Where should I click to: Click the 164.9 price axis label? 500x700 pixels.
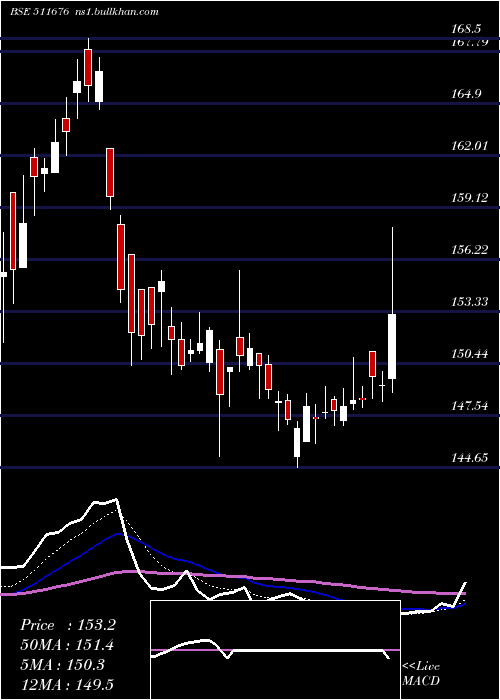pyautogui.click(x=467, y=94)
